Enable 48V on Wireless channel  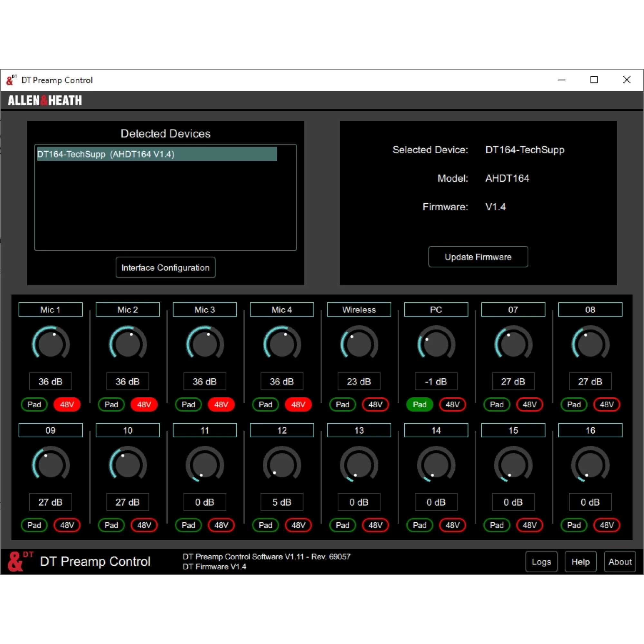(x=375, y=404)
